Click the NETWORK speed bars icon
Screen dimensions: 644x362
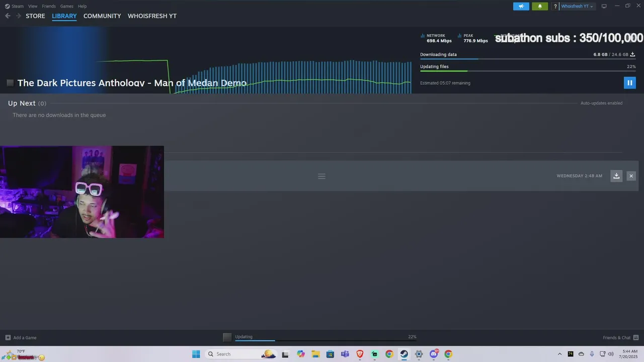point(423,36)
